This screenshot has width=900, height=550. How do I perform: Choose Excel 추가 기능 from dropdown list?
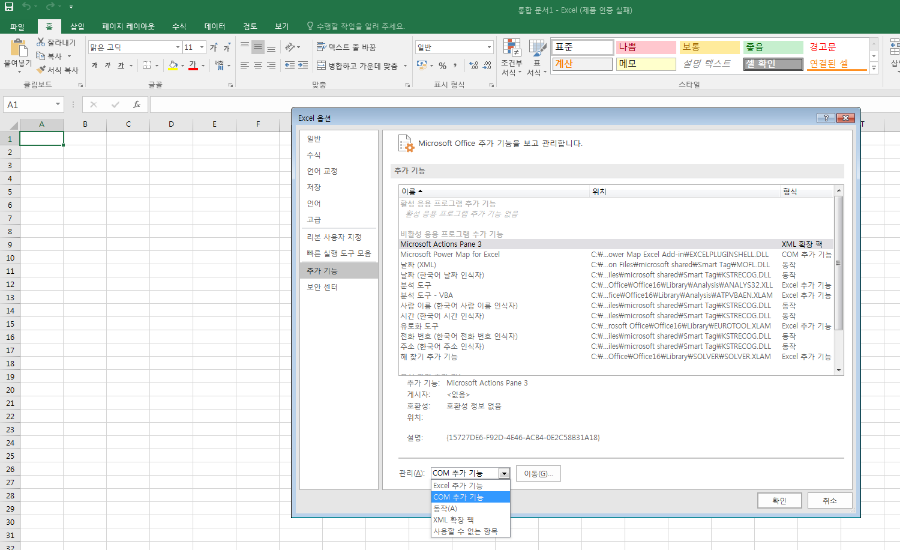[x=470, y=486]
